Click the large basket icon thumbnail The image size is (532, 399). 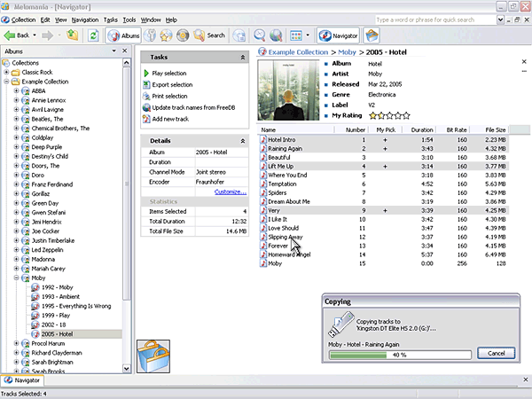coord(153,356)
